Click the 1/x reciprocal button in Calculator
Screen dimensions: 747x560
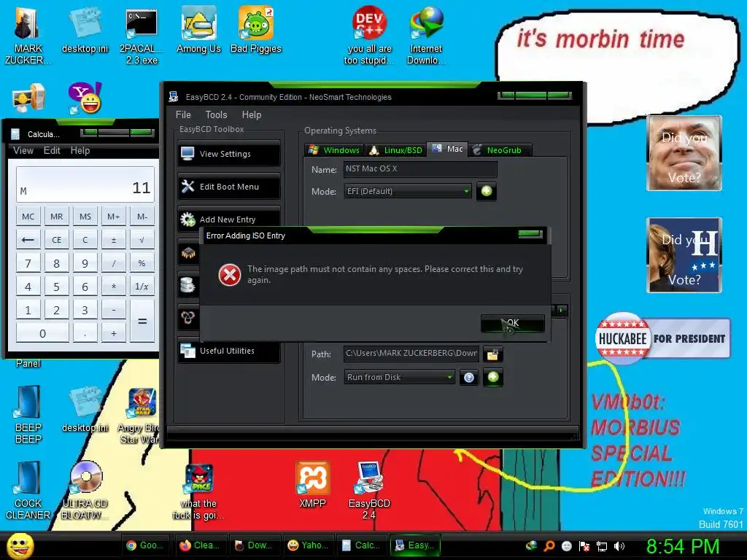coord(142,287)
